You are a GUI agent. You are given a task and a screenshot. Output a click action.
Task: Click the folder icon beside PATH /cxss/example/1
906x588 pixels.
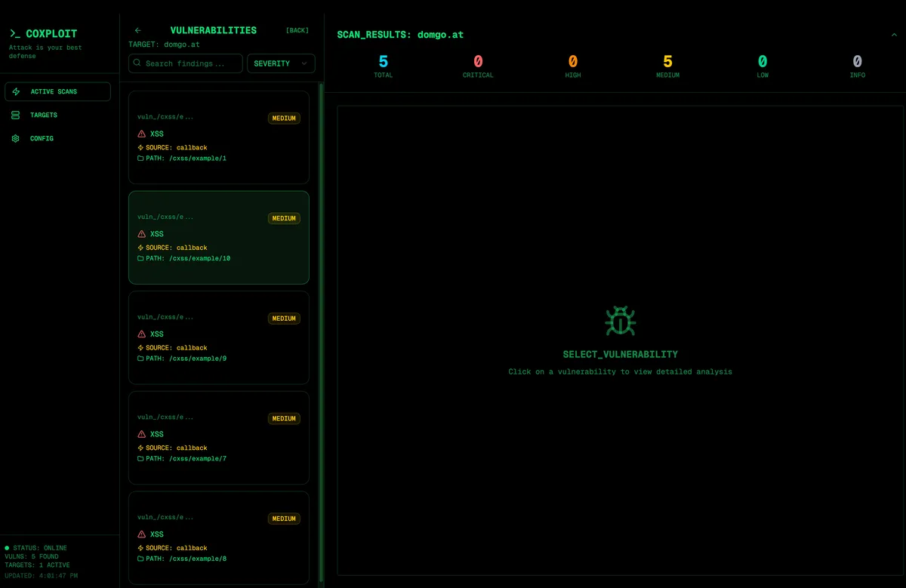point(140,159)
